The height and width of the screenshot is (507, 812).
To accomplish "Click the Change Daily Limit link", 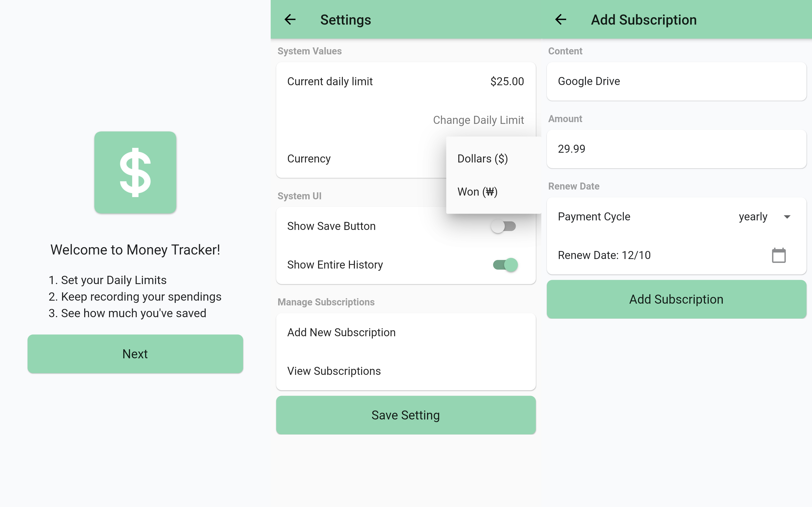I will coord(478,120).
